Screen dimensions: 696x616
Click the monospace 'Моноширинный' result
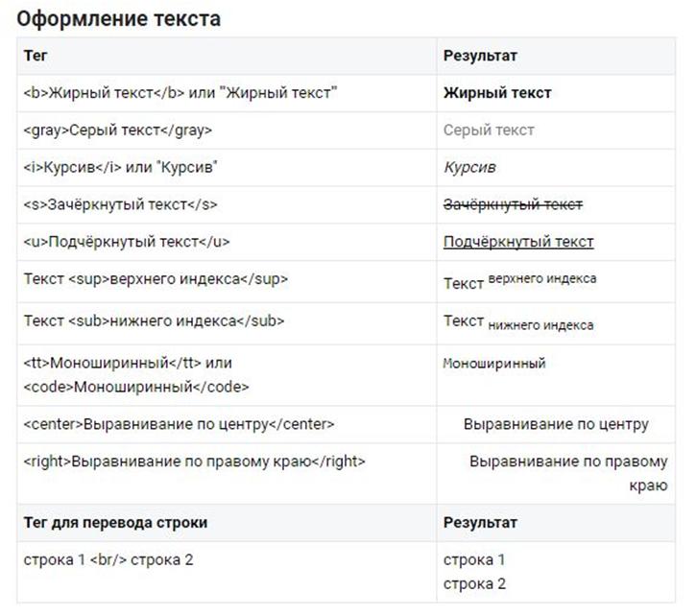click(494, 364)
